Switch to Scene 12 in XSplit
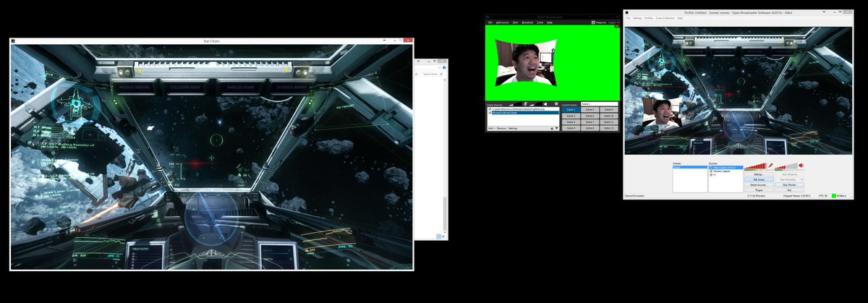868x303 pixels. pos(609,128)
